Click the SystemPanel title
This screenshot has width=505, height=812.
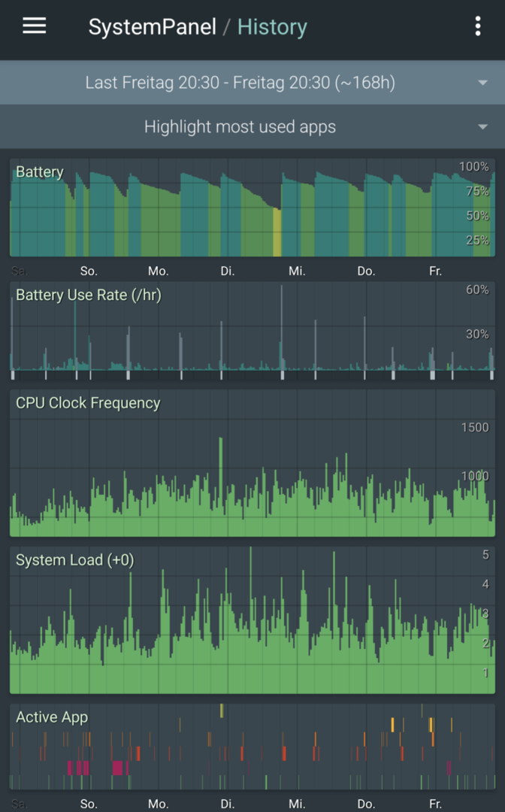point(152,27)
